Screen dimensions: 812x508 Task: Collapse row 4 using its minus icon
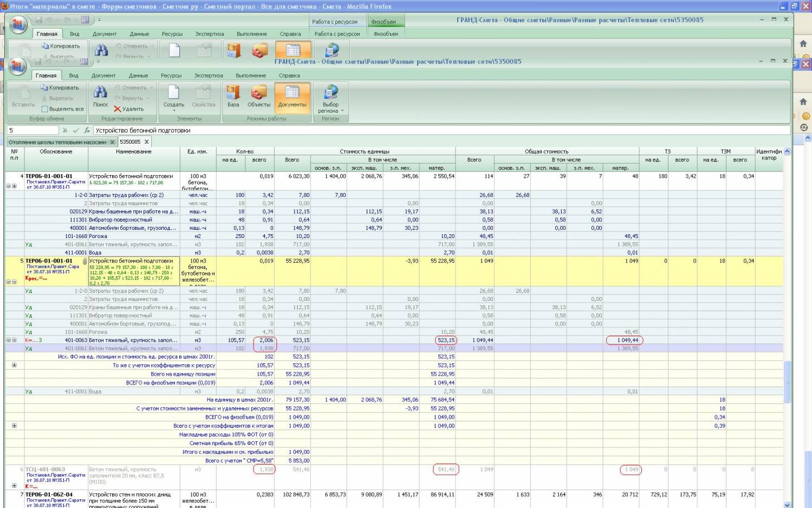click(x=8, y=186)
